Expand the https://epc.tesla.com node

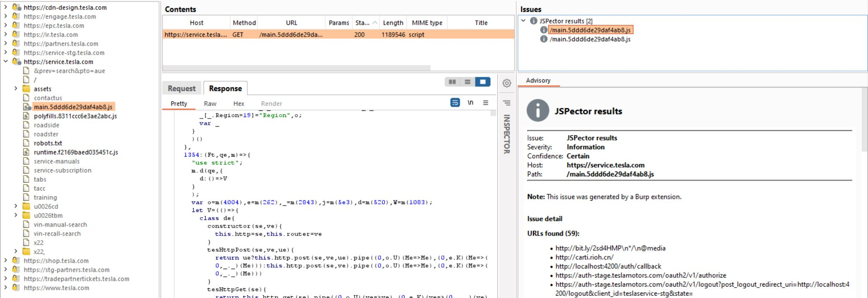[x=5, y=25]
